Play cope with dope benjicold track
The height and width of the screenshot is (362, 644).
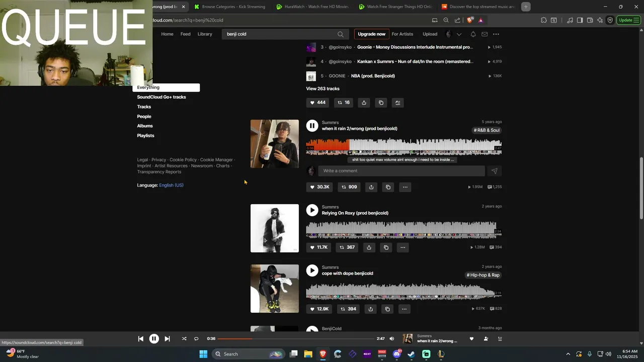tap(312, 270)
